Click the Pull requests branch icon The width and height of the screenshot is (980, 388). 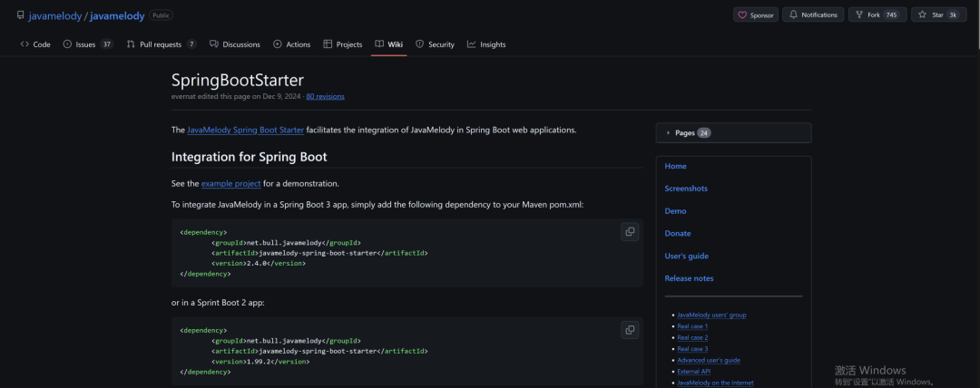[131, 44]
